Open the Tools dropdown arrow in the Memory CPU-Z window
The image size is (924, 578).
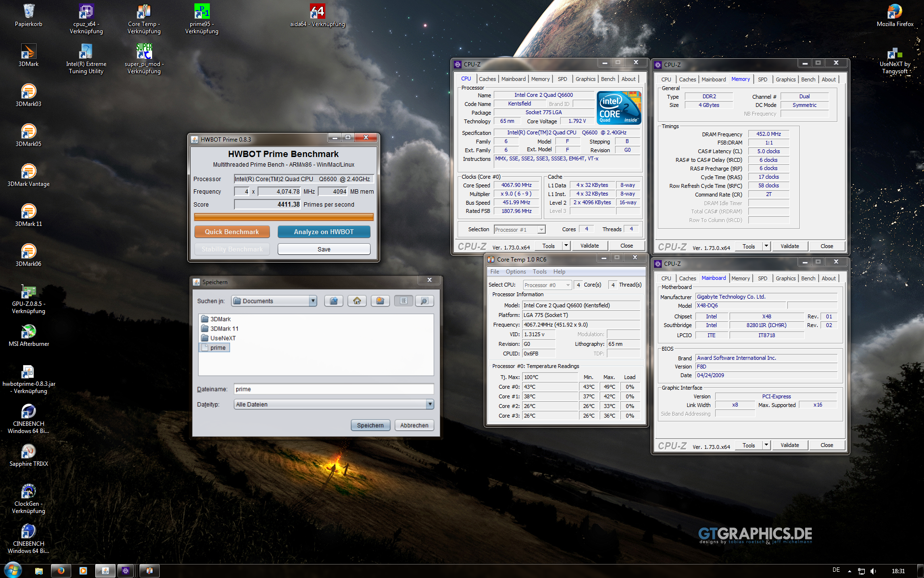pos(766,246)
